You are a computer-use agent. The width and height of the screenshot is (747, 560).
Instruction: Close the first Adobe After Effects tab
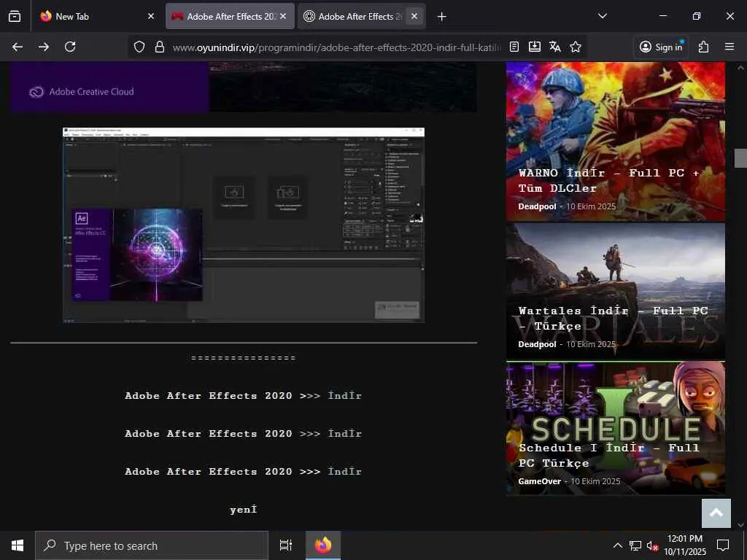tap(283, 16)
